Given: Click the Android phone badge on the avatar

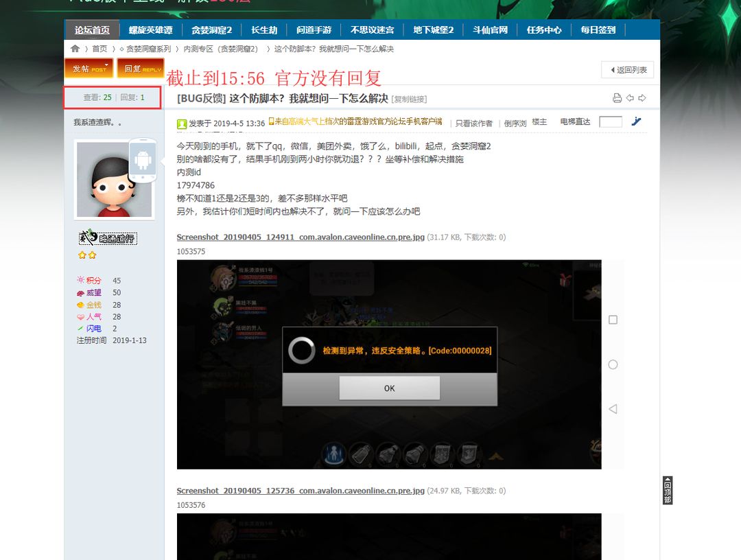Looking at the screenshot, I should point(143,160).
